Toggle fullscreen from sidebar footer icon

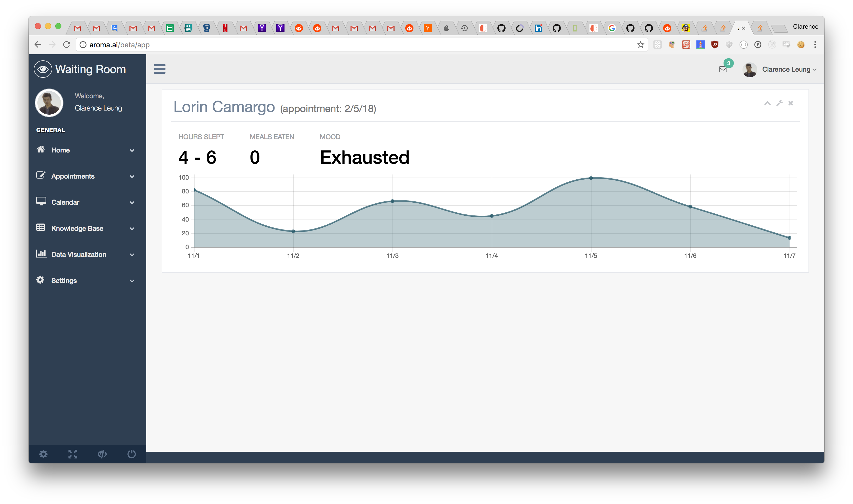click(x=73, y=454)
